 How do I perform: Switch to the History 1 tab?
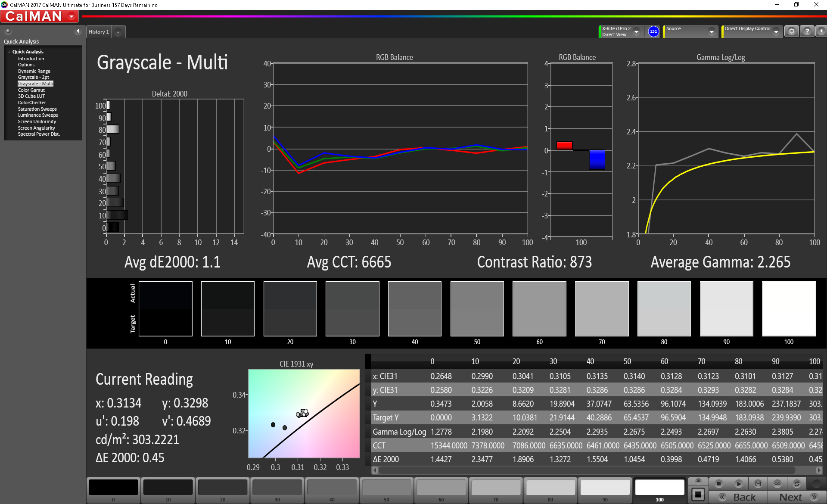[99, 32]
